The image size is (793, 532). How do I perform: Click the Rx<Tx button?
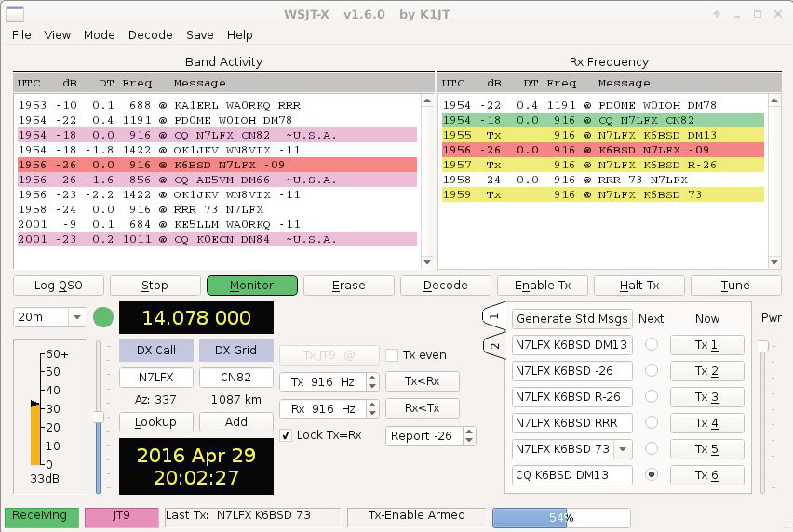423,408
